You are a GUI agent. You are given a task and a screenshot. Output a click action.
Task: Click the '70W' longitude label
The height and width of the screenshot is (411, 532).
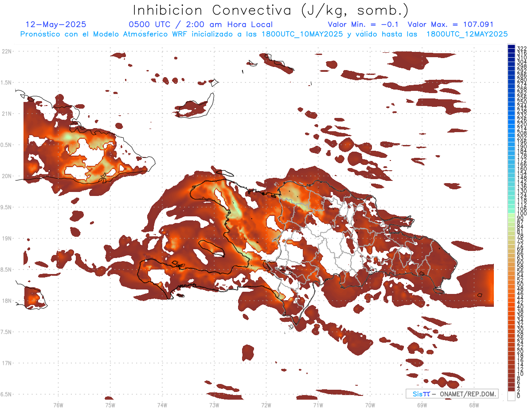pos(370,404)
